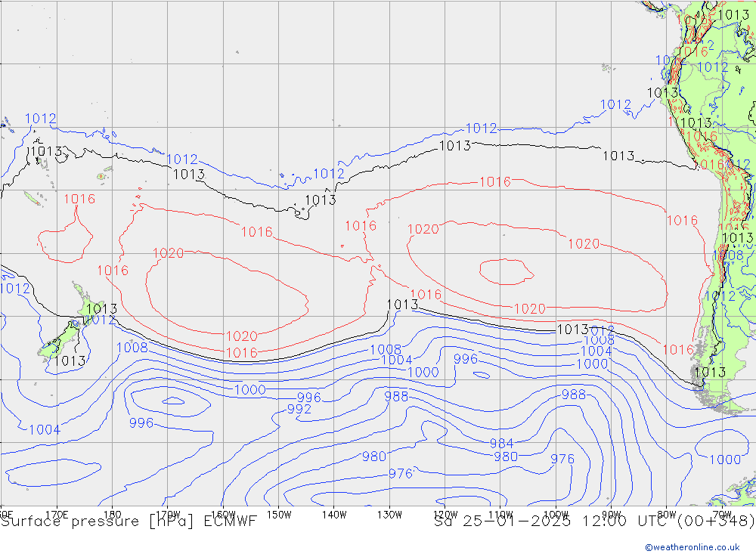The height and width of the screenshot is (554, 756).
Task: Click the 976 label near 100W
Action: pos(562,460)
